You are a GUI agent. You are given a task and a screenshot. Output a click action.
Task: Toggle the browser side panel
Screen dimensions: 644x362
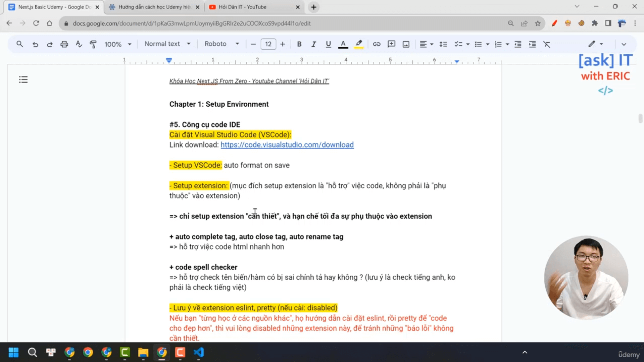pyautogui.click(x=608, y=23)
